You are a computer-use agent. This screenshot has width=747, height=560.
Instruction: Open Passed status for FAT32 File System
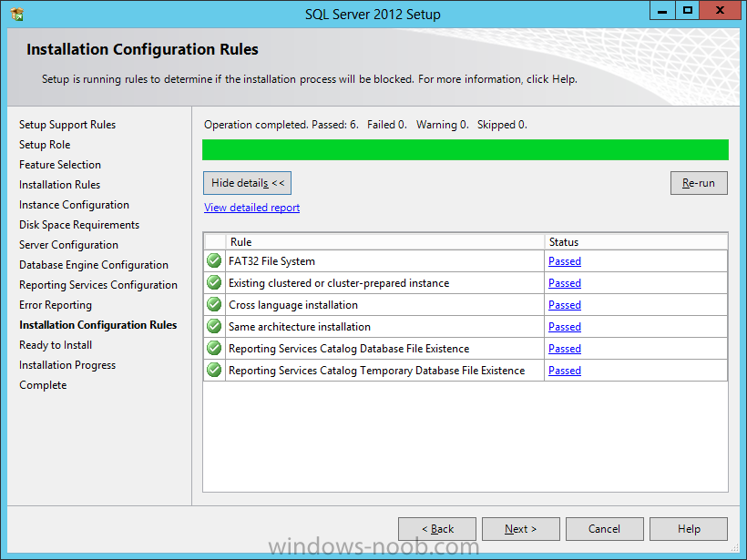(565, 261)
